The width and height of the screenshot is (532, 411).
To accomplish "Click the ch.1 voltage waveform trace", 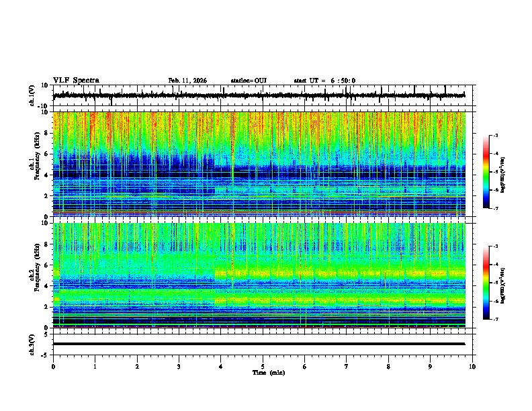I will (x=259, y=95).
